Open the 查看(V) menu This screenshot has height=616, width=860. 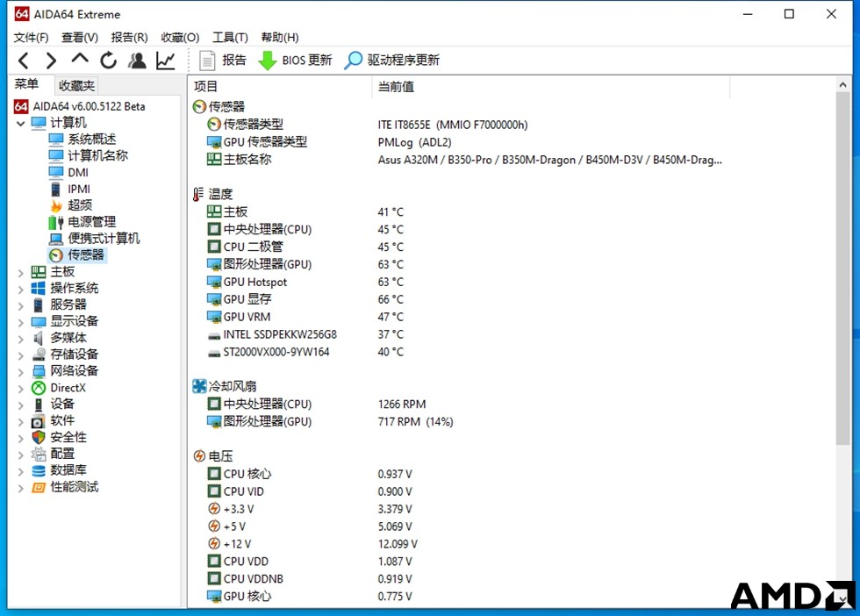(80, 38)
